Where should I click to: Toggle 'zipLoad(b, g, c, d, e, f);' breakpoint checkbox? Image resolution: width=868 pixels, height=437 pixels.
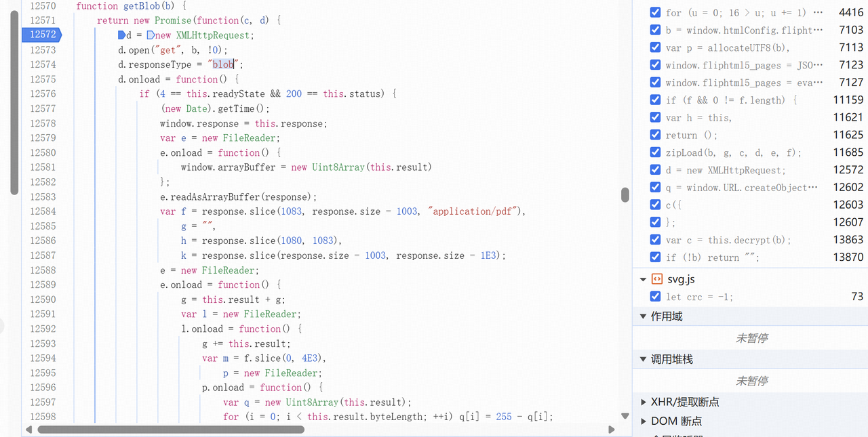(655, 152)
